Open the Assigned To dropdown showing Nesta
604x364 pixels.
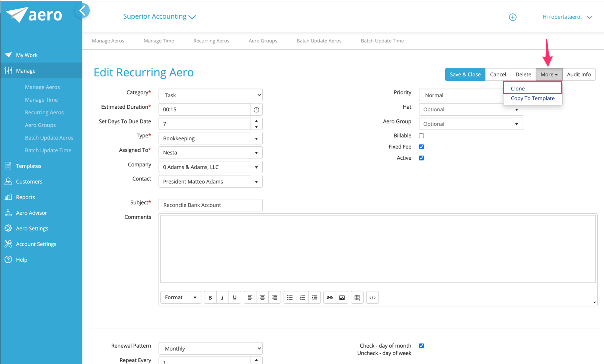[x=211, y=153]
